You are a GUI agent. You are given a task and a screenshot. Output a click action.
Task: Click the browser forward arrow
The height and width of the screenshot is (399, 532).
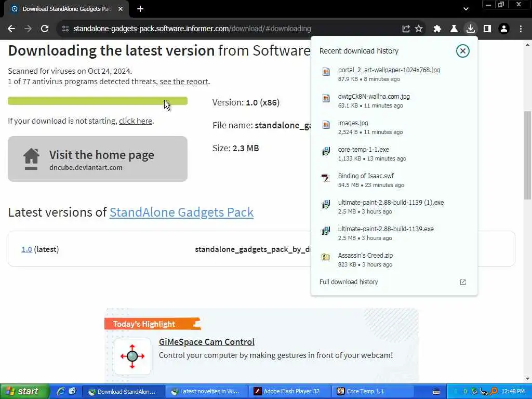point(28,29)
